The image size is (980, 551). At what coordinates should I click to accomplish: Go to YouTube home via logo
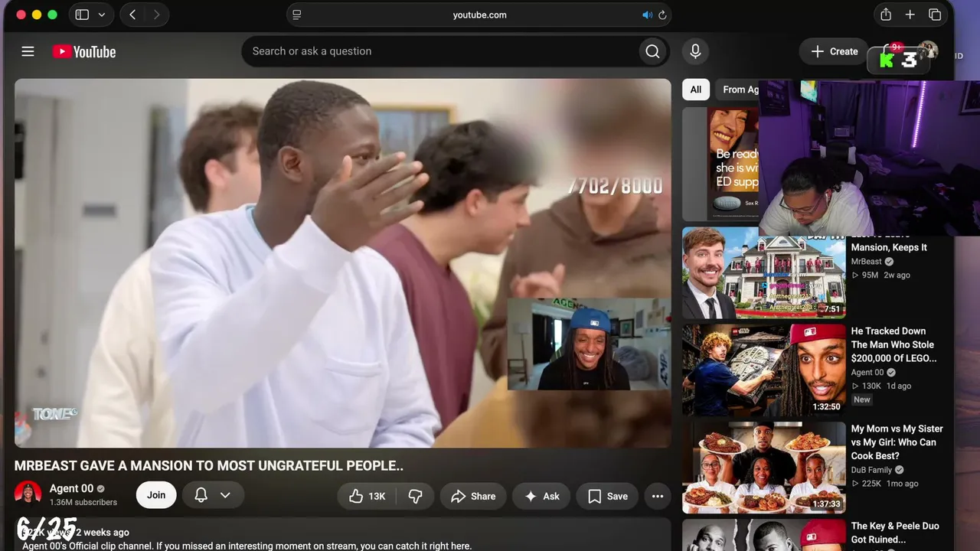[x=84, y=51]
